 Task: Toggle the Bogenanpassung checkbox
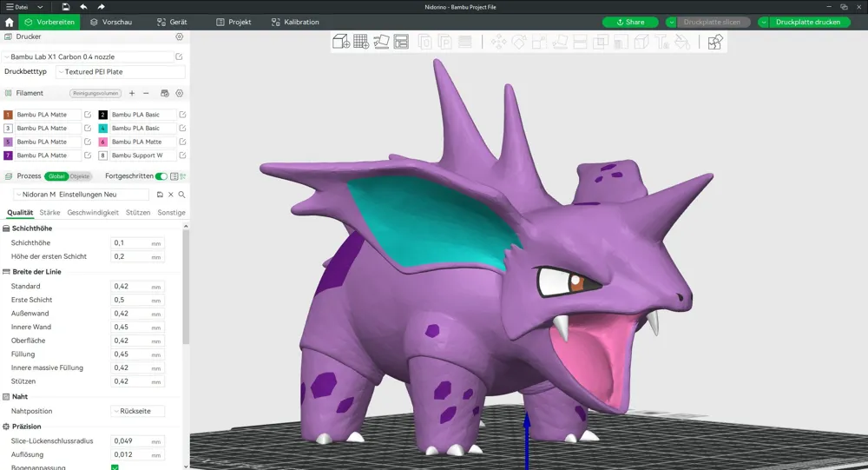coord(115,467)
